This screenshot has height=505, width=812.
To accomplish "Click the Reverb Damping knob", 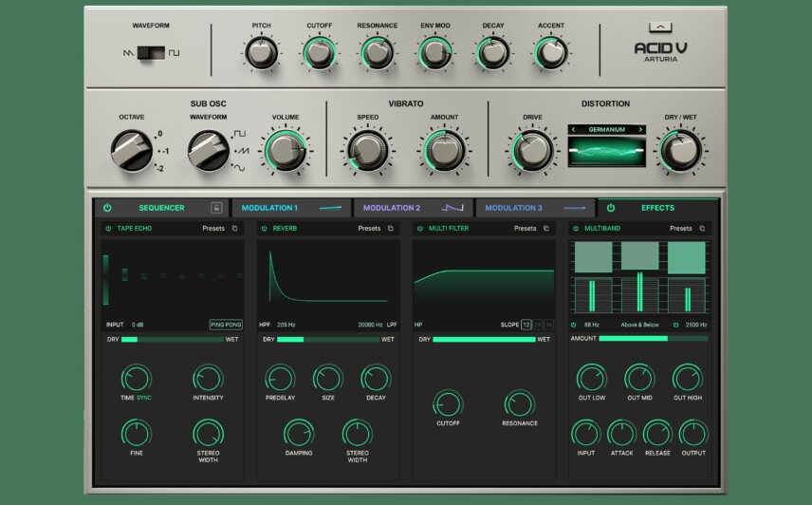I will click(x=299, y=433).
